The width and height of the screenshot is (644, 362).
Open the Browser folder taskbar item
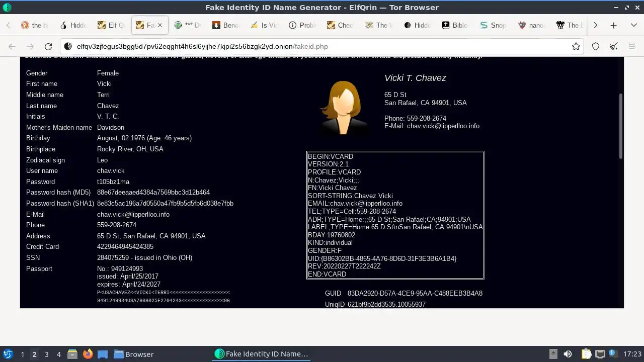click(x=134, y=354)
